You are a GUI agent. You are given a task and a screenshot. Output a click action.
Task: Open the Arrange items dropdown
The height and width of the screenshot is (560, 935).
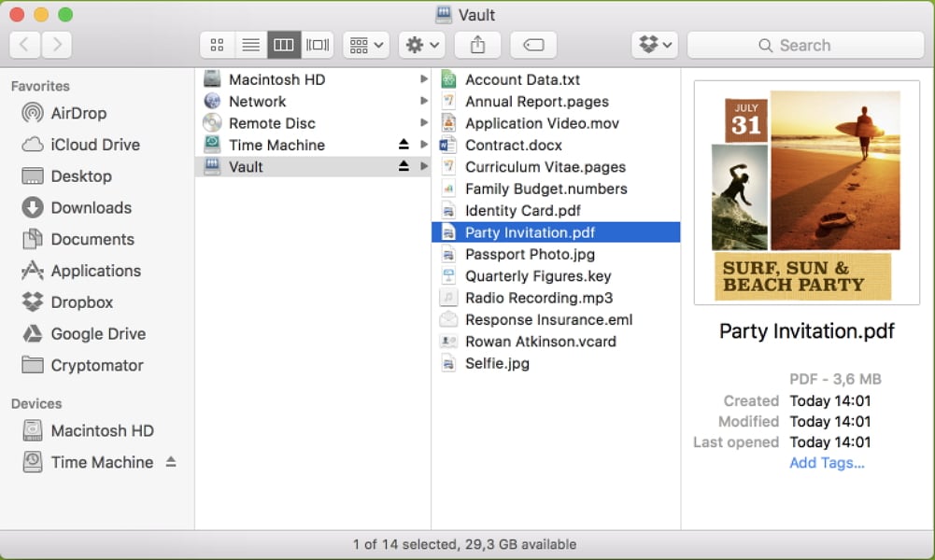coord(365,45)
